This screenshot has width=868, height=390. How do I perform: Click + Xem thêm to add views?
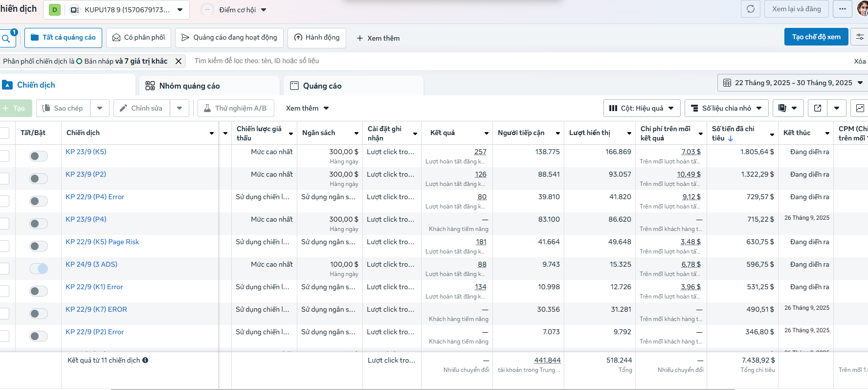[x=378, y=38]
